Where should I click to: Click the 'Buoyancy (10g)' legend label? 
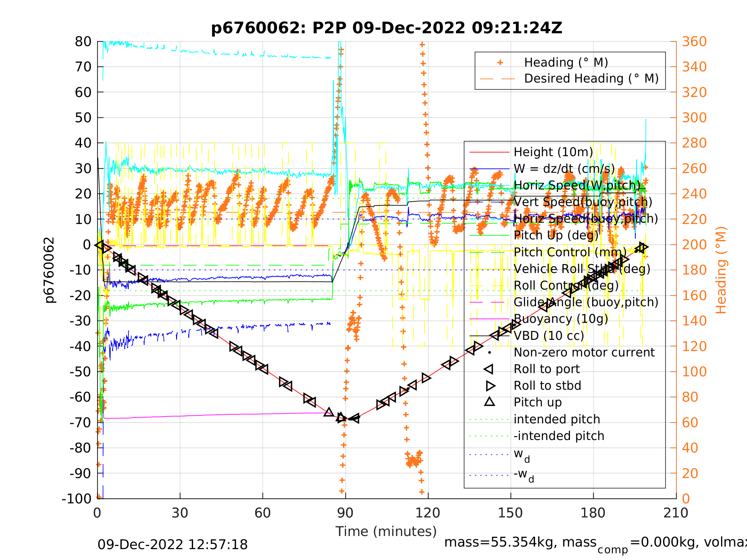pyautogui.click(x=561, y=319)
